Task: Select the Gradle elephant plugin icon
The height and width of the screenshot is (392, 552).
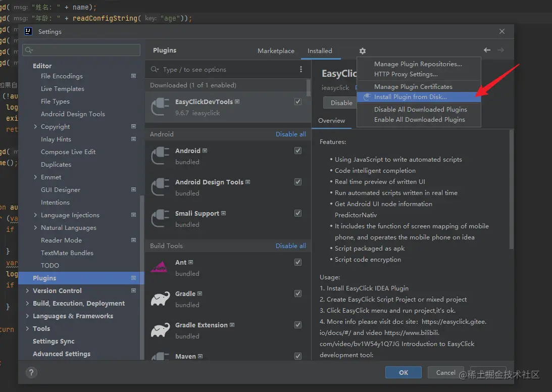Action: pos(160,299)
